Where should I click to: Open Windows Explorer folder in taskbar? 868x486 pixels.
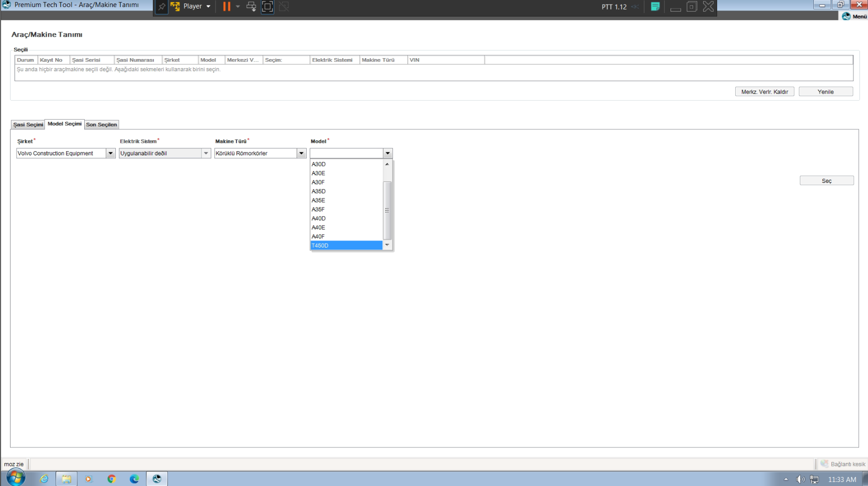[66, 479]
